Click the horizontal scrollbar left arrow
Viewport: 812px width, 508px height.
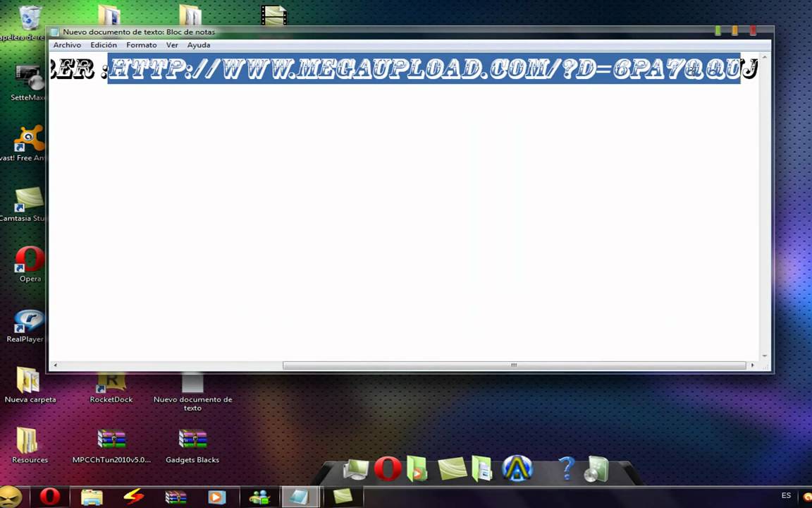(56, 365)
